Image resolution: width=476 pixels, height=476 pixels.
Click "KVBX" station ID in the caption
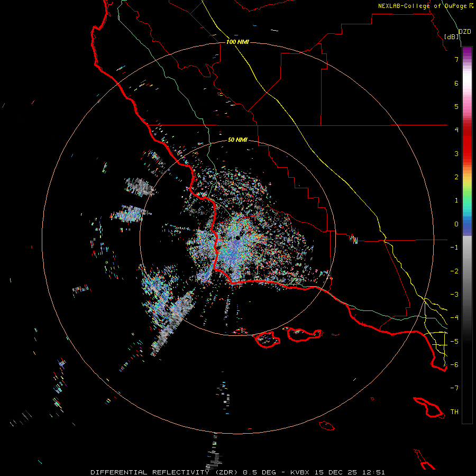[x=300, y=472]
